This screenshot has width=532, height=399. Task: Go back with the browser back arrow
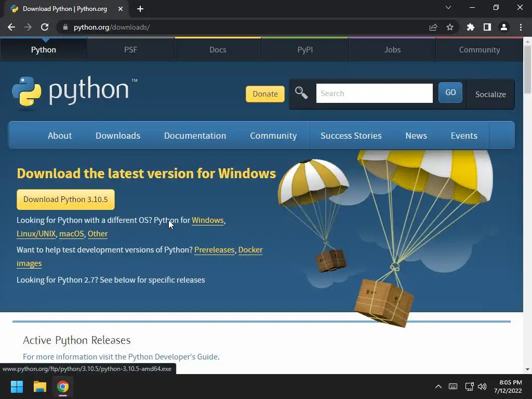click(11, 27)
